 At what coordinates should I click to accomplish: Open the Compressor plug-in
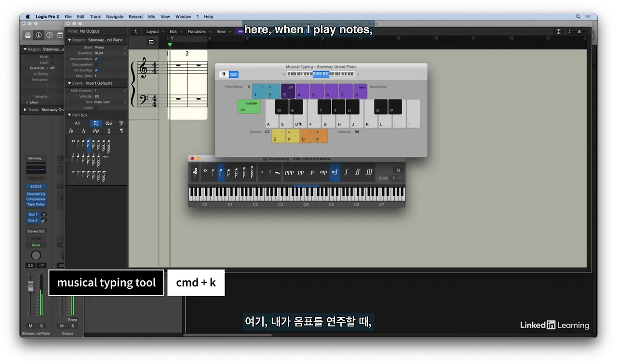[36, 199]
